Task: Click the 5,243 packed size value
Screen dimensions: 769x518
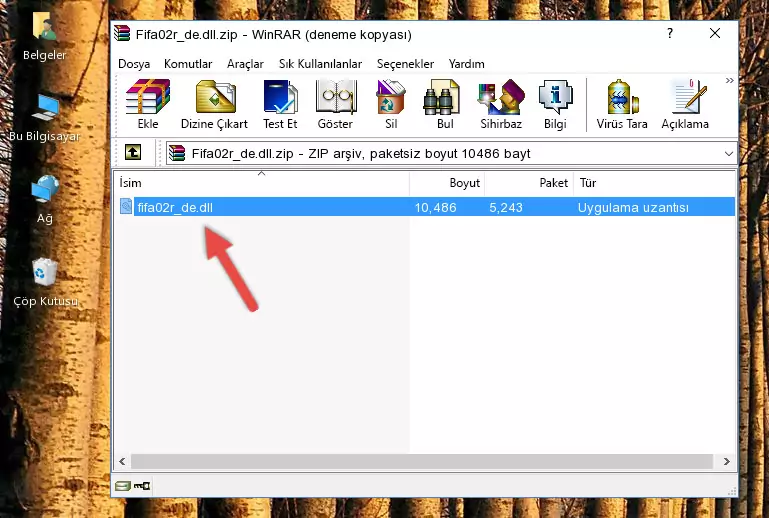Action: pyautogui.click(x=506, y=207)
